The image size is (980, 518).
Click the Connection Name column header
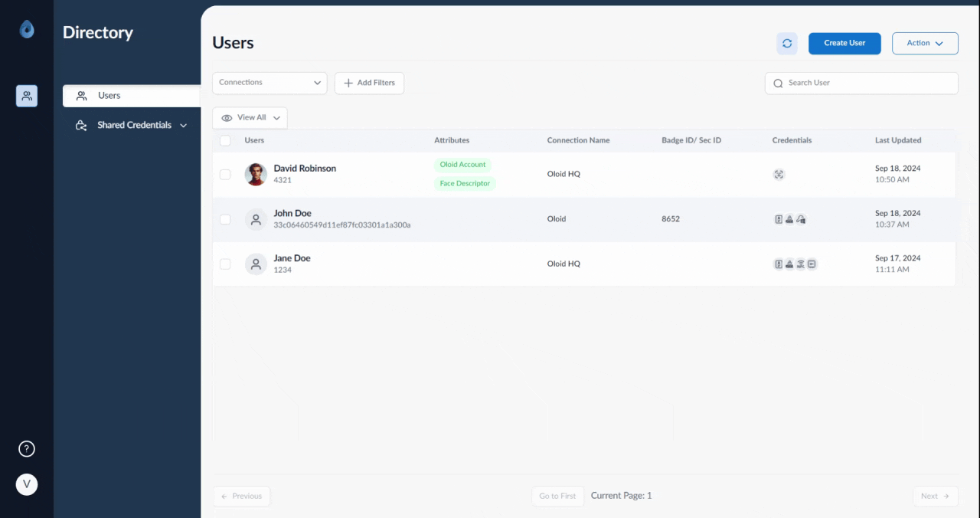(x=578, y=140)
